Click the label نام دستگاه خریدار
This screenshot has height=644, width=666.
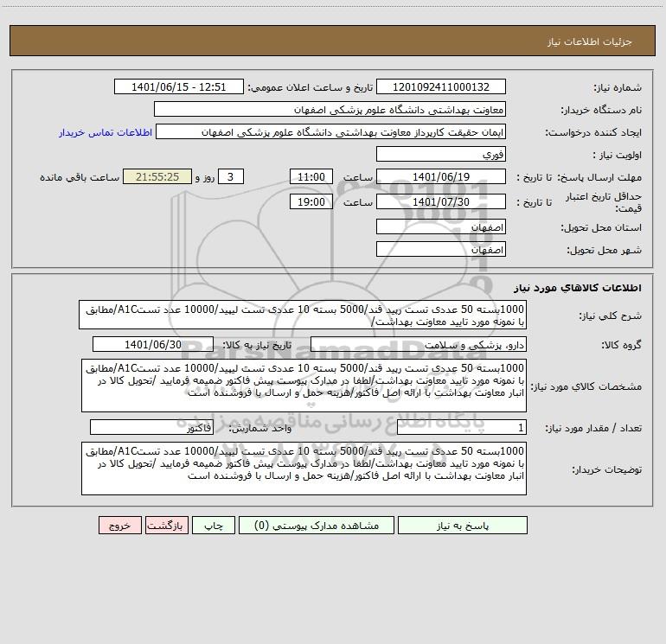point(601,111)
